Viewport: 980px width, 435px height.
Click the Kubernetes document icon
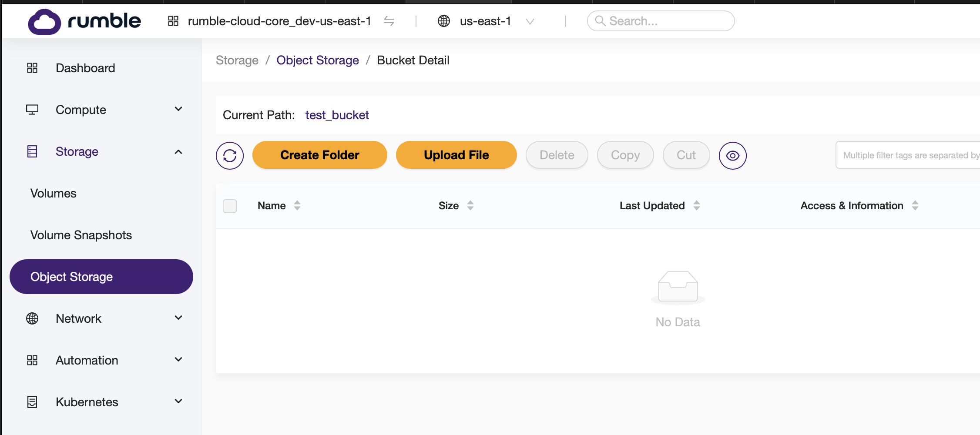(32, 402)
